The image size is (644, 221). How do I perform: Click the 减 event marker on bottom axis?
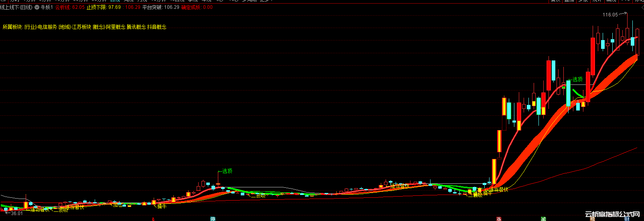pyautogui.click(x=543, y=219)
